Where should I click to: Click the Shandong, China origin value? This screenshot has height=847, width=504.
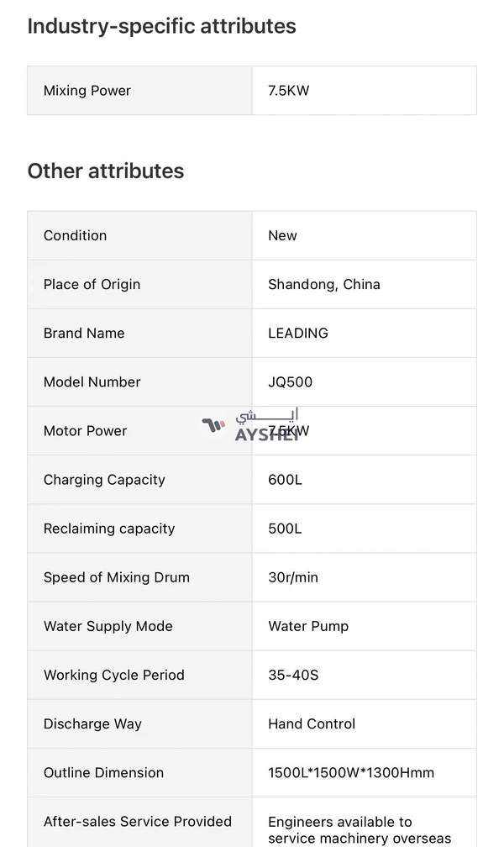323,284
